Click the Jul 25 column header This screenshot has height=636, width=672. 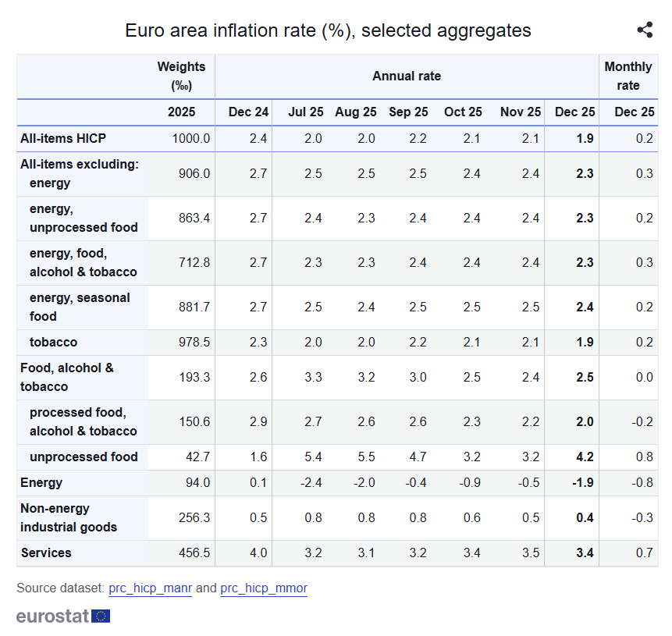coord(306,112)
